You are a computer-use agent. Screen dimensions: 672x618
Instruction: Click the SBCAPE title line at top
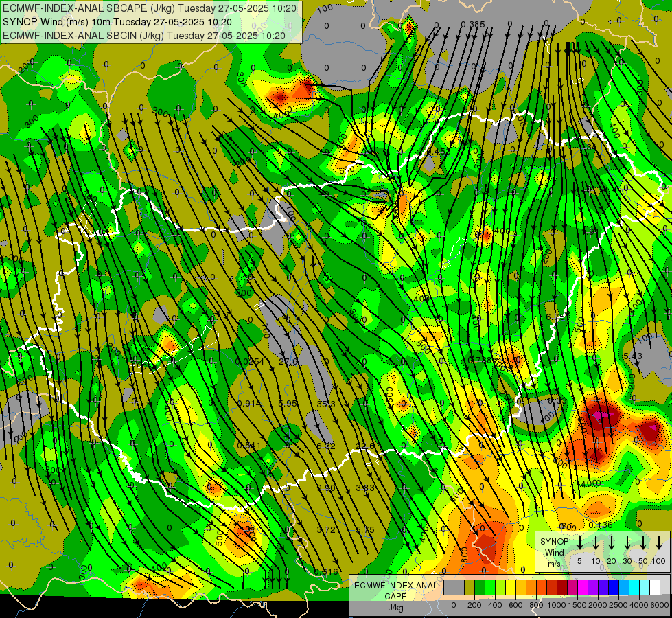point(150,8)
